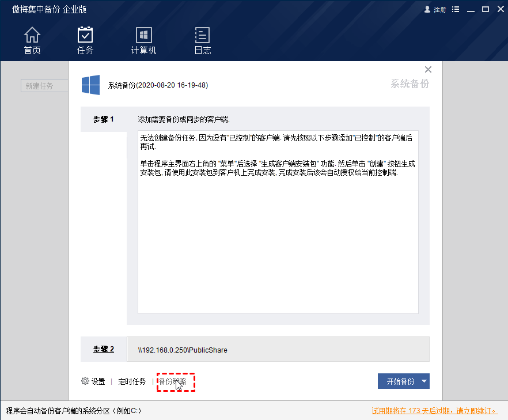Switch to the 任务 tab

(x=85, y=40)
